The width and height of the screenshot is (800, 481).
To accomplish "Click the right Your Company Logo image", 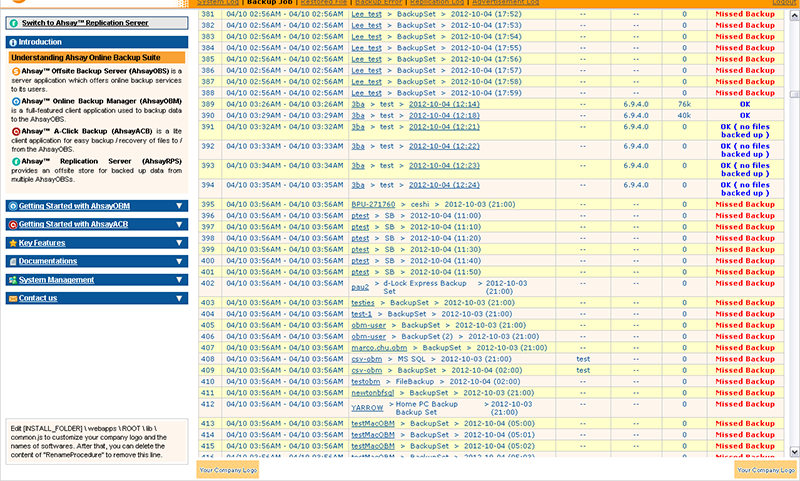I will pos(766,470).
